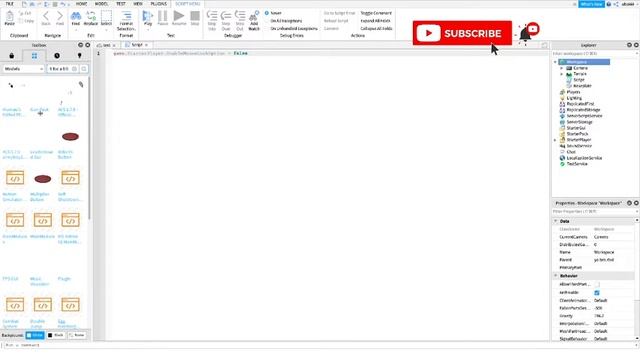Start playtest with the Play icon

147,16
